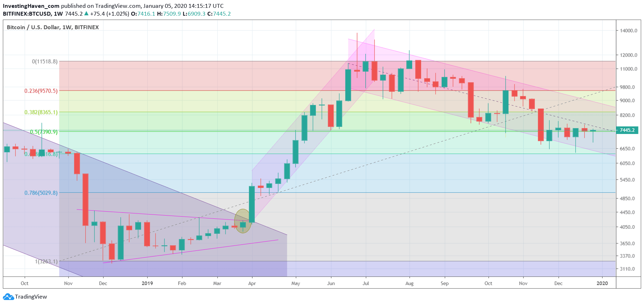Click the Fibonacci label 0.786(5029.8)
Viewport: 644px width, 305px height.
[x=41, y=193]
